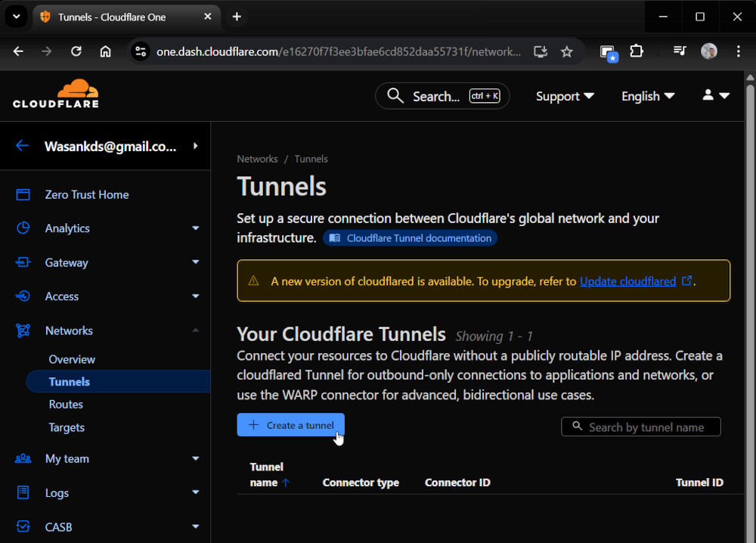Click the Cloudflare logo
The width and height of the screenshot is (756, 543).
(56, 95)
